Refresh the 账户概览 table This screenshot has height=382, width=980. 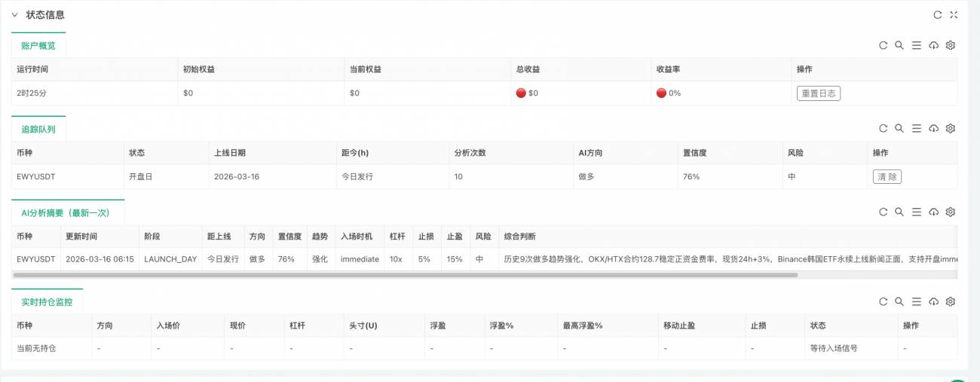[x=883, y=45]
